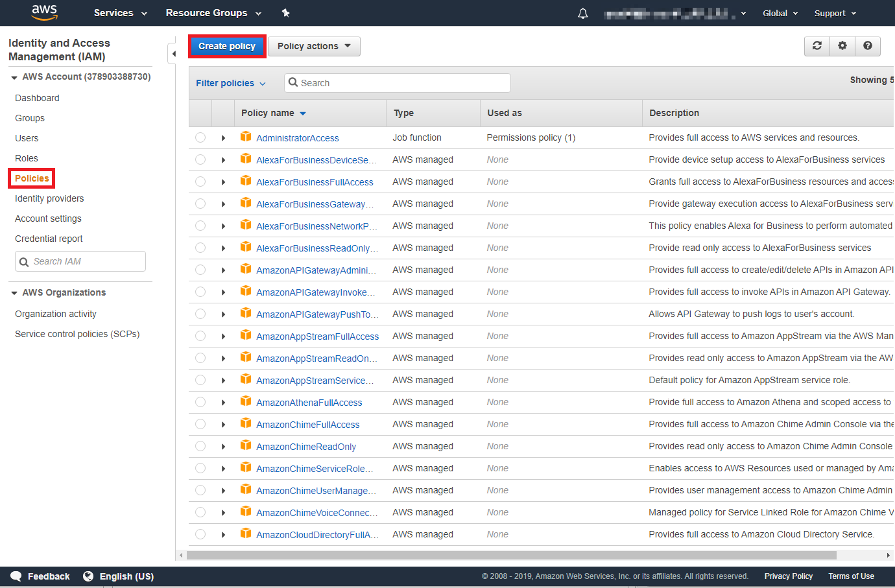Screen dimensions: 895x588
Task: Click the horizontal scrollbar thumb of policy table
Action: coord(512,555)
